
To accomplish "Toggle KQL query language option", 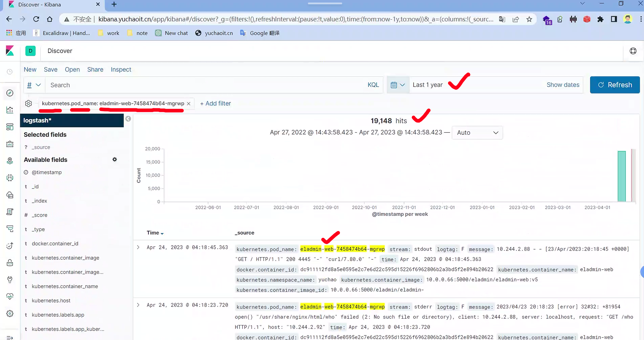I will (x=373, y=85).
